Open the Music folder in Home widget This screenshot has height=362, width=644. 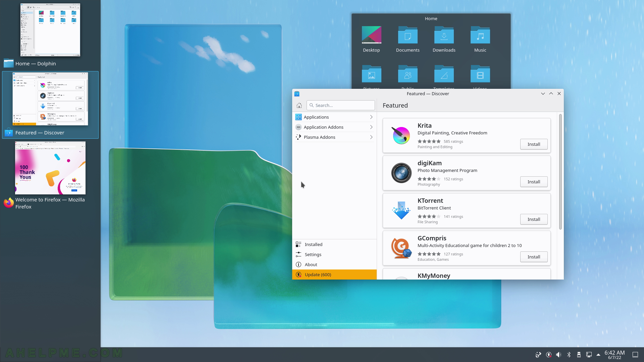click(480, 39)
